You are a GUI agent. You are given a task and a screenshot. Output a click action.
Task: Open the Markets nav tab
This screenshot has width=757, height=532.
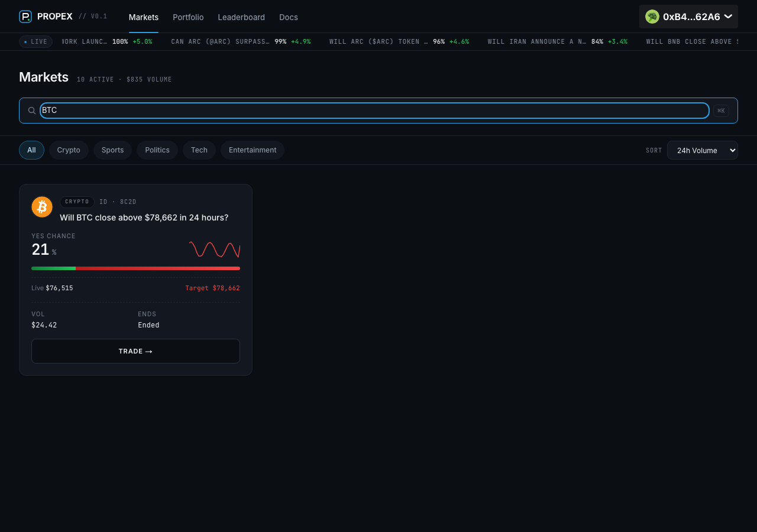(x=144, y=17)
